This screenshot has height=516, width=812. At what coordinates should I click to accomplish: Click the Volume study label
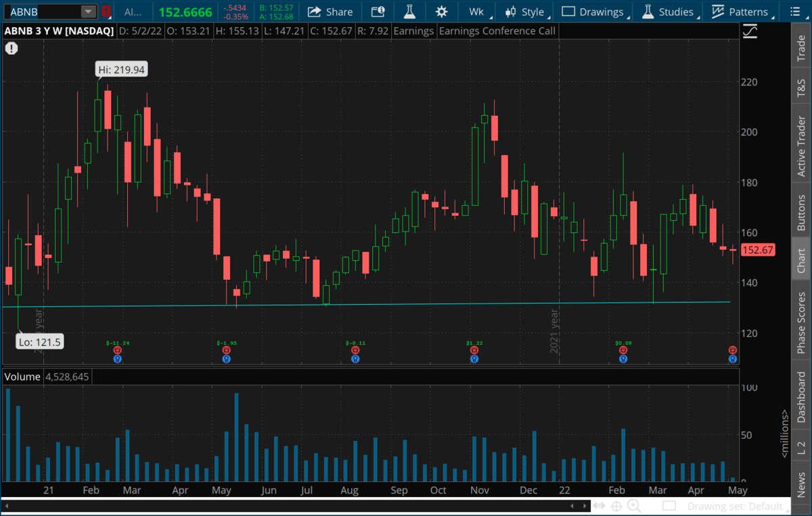tap(22, 377)
